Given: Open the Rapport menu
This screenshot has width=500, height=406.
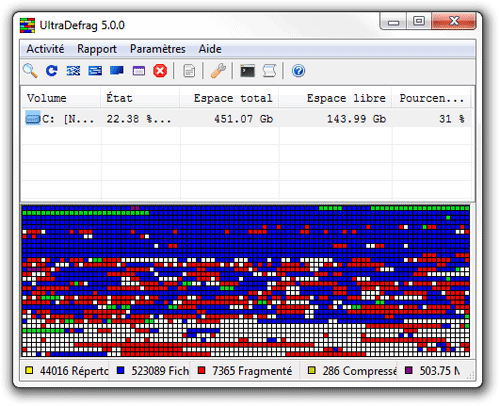Looking at the screenshot, I should (97, 49).
